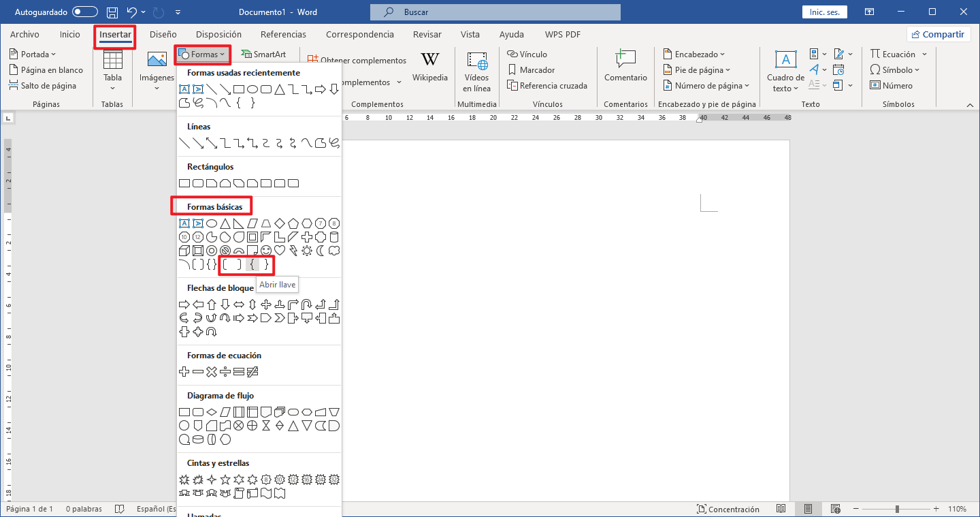The width and height of the screenshot is (980, 517).
Task: Save the document with the disk icon
Action: [x=112, y=12]
